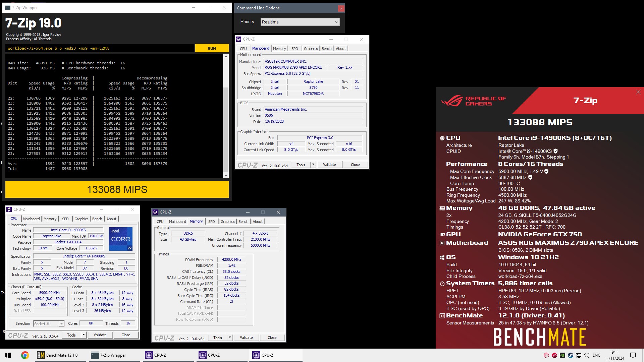Click the CPU-Z title icon in the Memory window
Screen dimensions: 644x362
point(155,212)
